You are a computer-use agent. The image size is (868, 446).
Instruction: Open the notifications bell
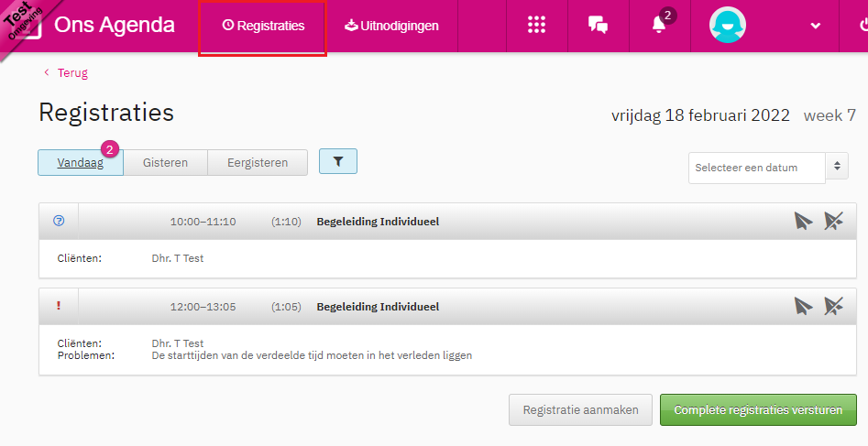(x=659, y=26)
